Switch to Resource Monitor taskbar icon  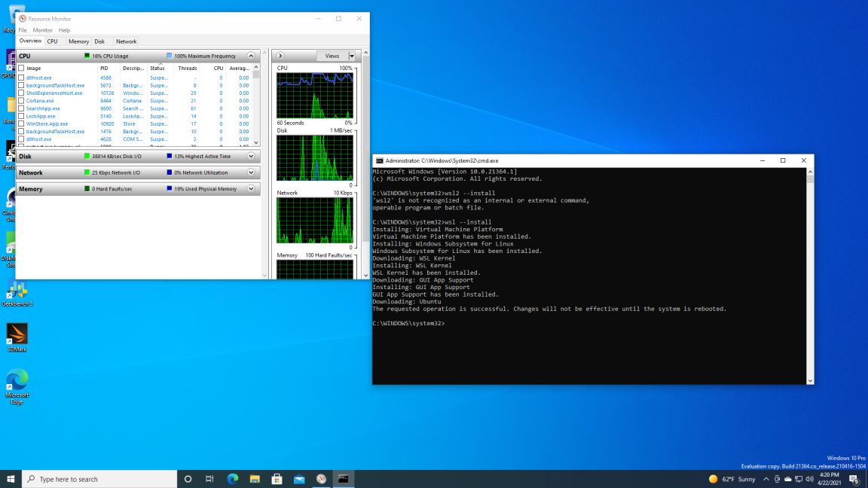pos(321,479)
